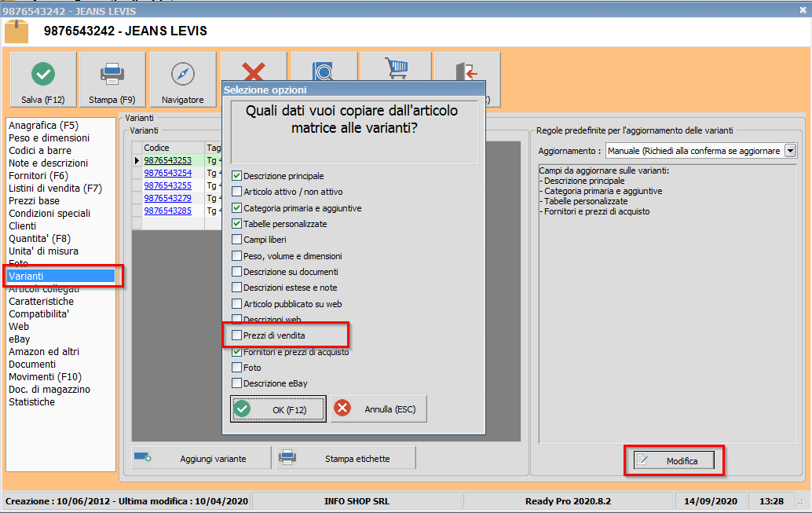The height and width of the screenshot is (513, 812).
Task: Click the Aggiungi variante plus icon
Action: pos(142,457)
